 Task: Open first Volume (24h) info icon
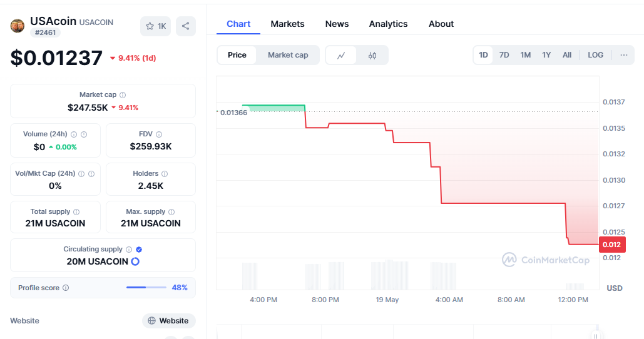pyautogui.click(x=74, y=134)
